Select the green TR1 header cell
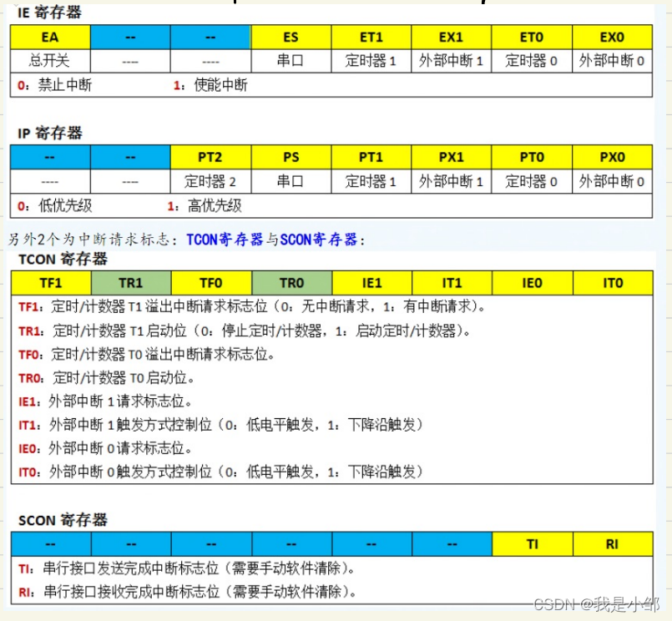672x621 pixels. pyautogui.click(x=131, y=283)
